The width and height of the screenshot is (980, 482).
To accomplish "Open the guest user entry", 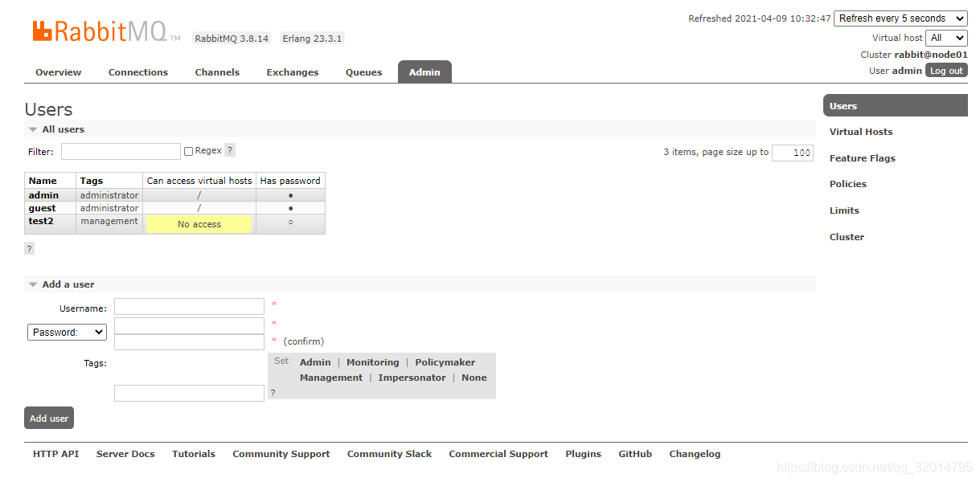I will [42, 208].
